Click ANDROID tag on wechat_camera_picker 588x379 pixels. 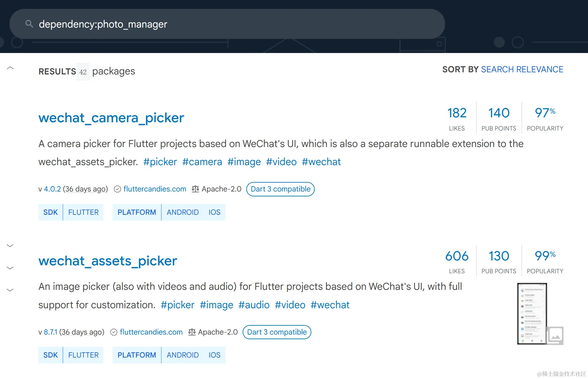coord(183,212)
